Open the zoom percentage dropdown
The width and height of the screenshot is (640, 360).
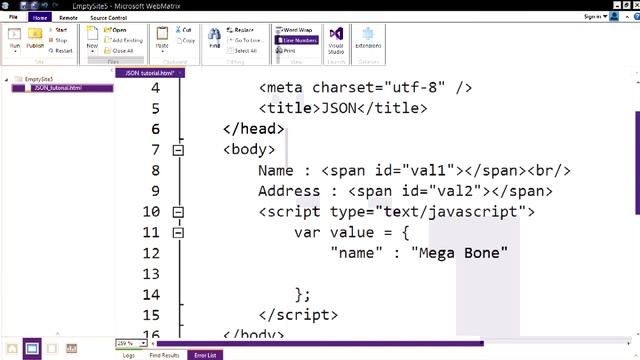pos(143,343)
